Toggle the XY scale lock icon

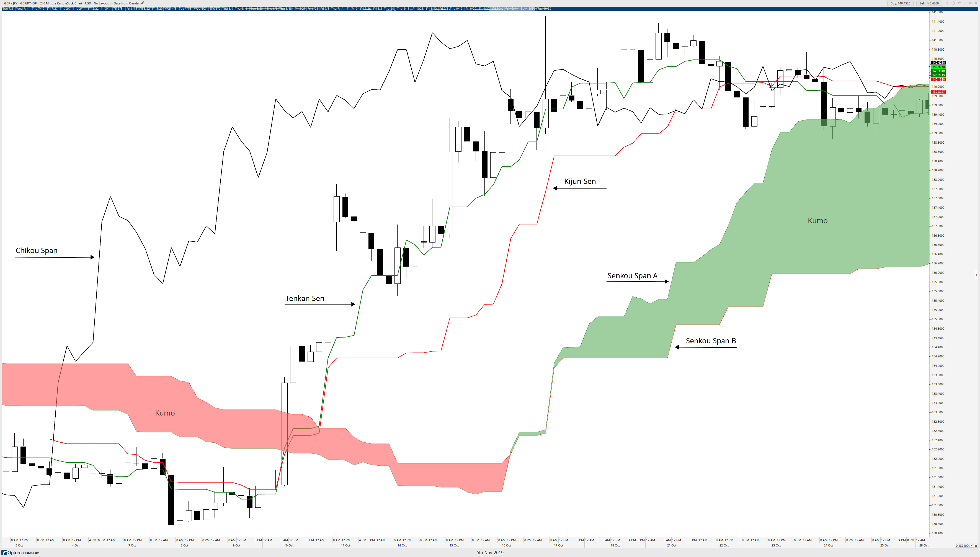click(976, 546)
